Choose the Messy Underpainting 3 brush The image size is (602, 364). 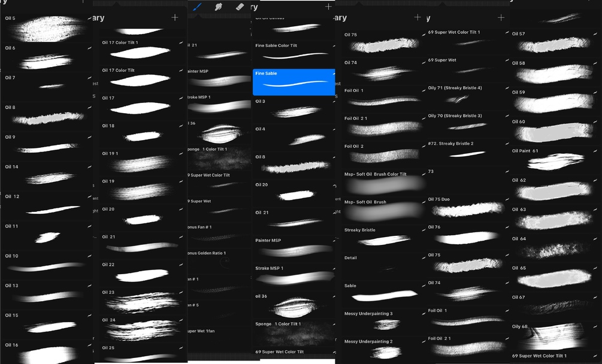coord(384,323)
